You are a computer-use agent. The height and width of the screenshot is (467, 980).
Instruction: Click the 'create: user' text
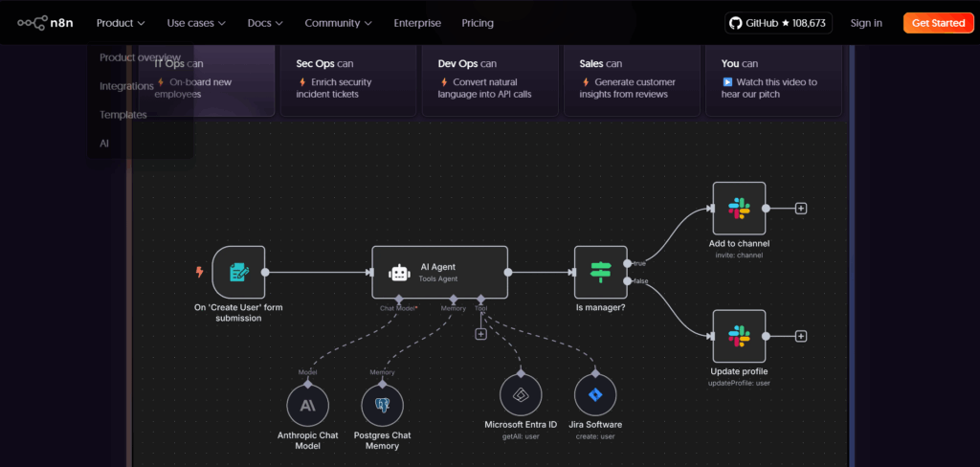tap(595, 435)
